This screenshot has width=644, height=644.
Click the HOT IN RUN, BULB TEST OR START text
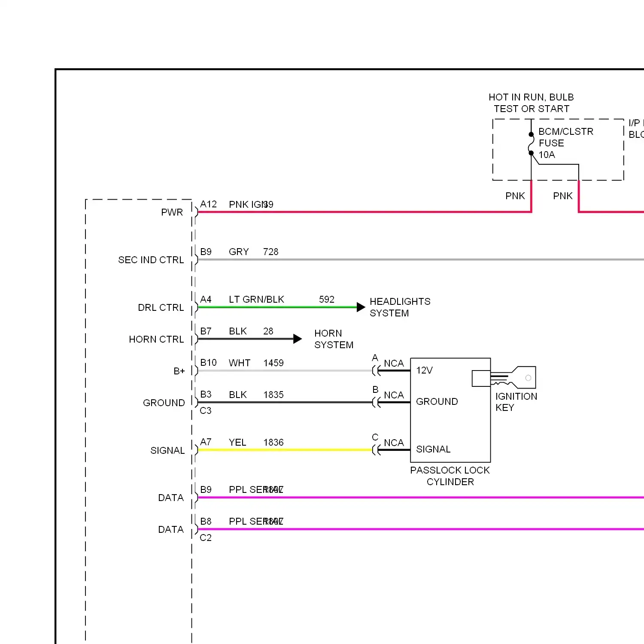531,103
